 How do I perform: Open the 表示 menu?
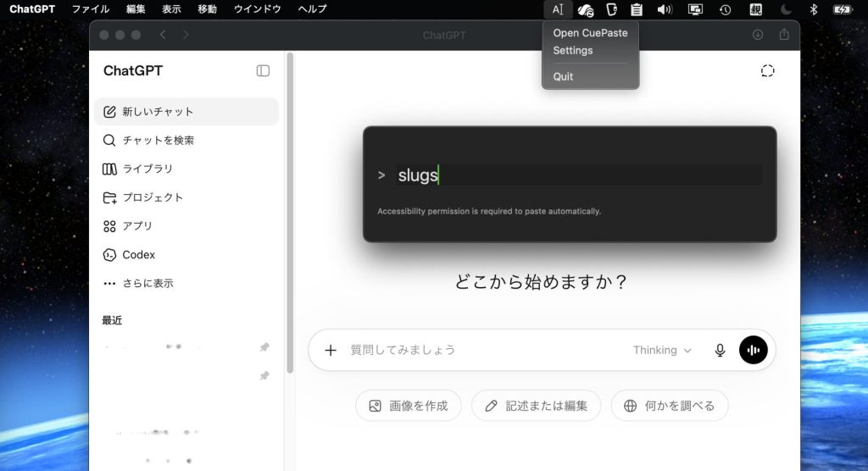(171, 8)
